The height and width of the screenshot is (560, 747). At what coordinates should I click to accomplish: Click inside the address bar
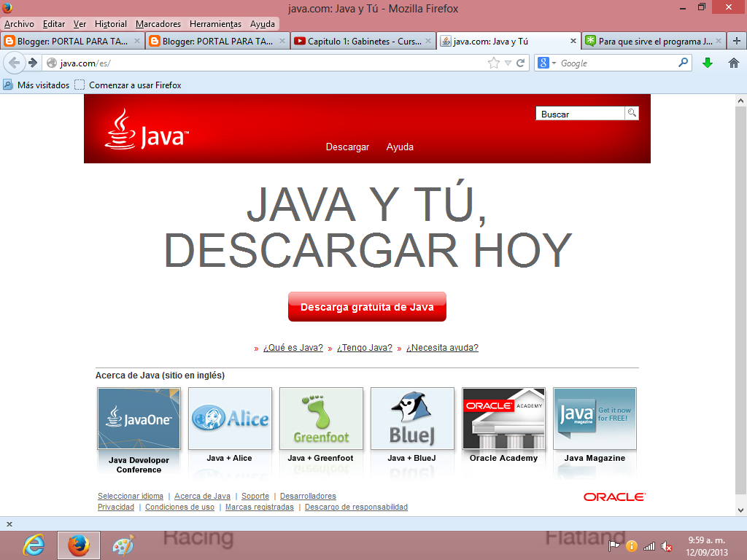(x=219, y=63)
